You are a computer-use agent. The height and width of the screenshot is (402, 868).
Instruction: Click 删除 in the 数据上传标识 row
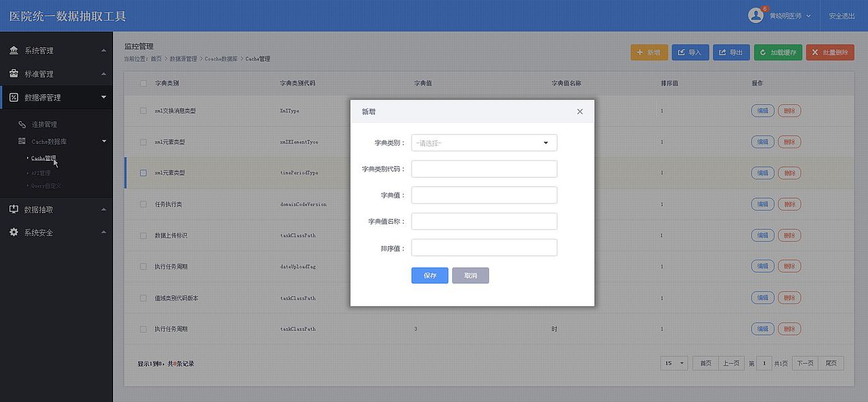(789, 235)
